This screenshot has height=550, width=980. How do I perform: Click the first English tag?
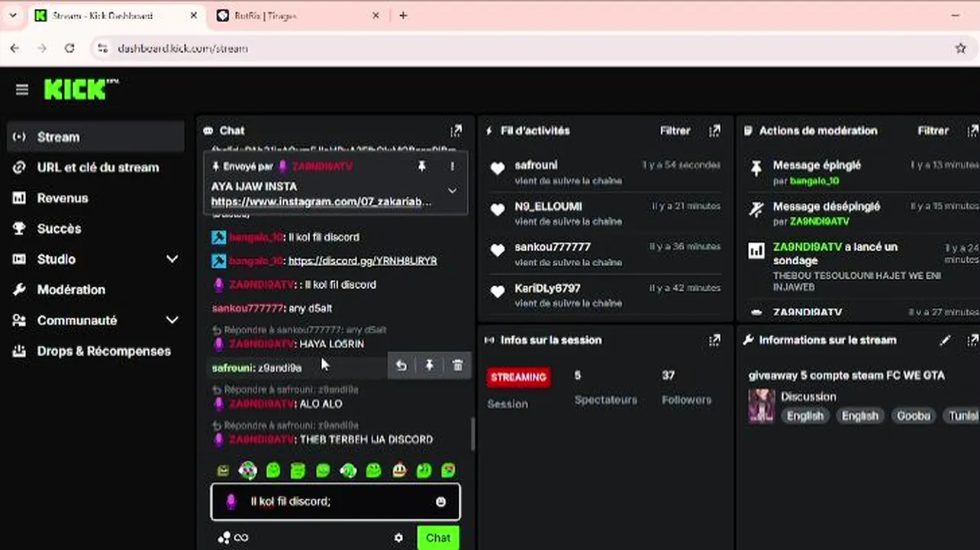click(805, 416)
